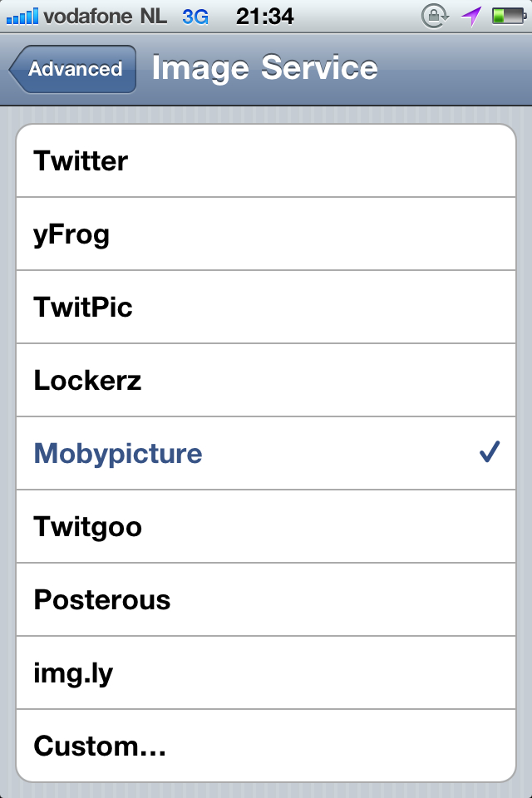This screenshot has height=798, width=532.
Task: Tap the Advanced back button
Action: coord(73,70)
